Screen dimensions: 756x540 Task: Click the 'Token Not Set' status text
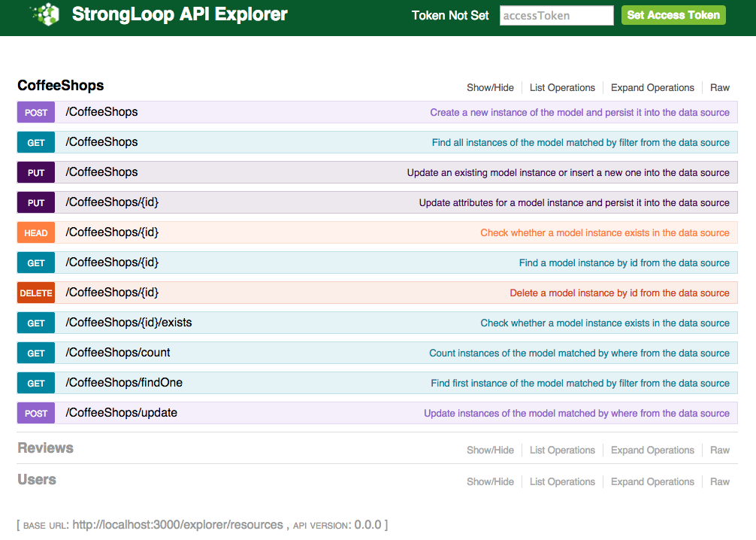coord(450,16)
